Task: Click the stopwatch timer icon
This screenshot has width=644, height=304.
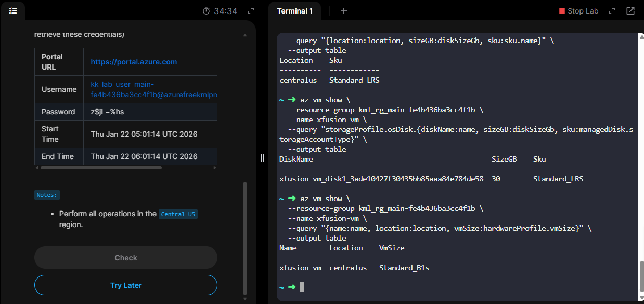Action: point(207,11)
